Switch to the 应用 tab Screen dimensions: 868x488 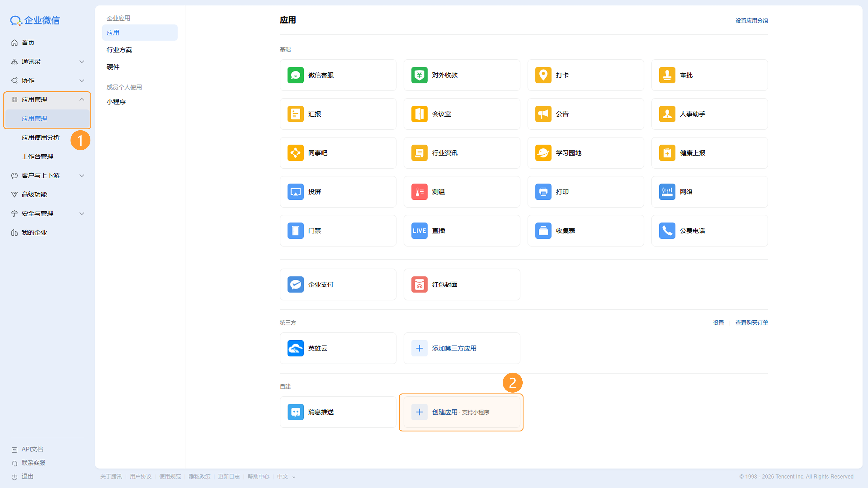(x=139, y=33)
